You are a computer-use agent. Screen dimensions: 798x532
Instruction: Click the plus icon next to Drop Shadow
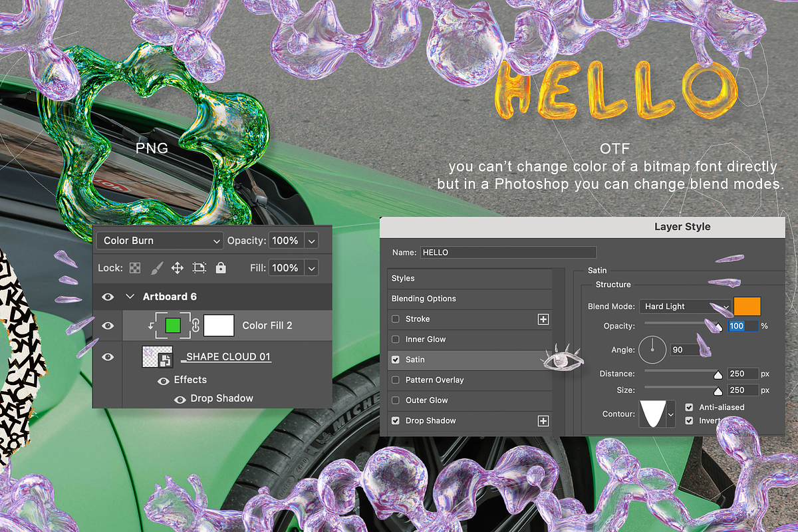(543, 421)
